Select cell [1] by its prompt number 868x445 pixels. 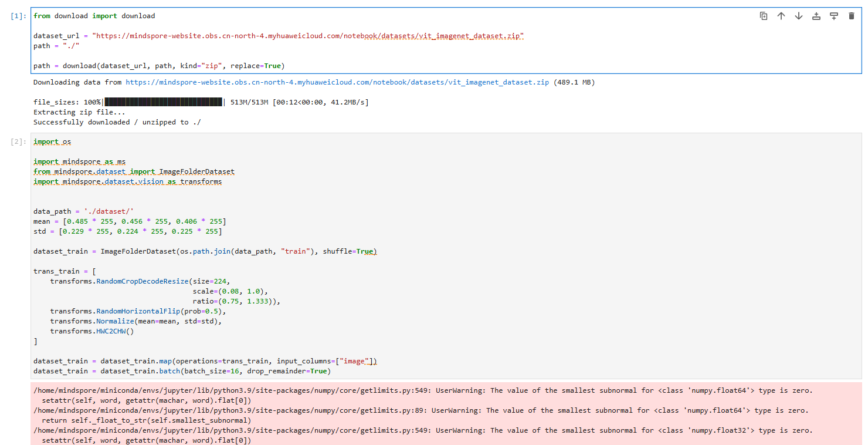(x=19, y=16)
